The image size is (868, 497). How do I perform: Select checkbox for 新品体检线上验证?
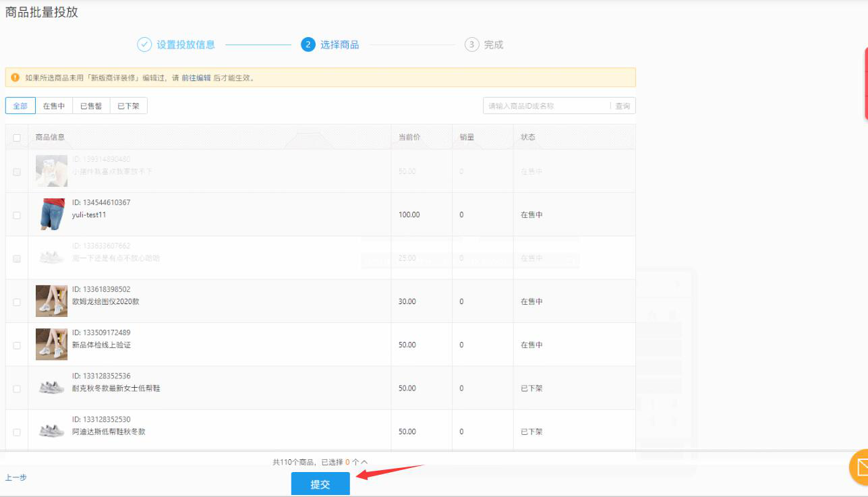click(17, 345)
